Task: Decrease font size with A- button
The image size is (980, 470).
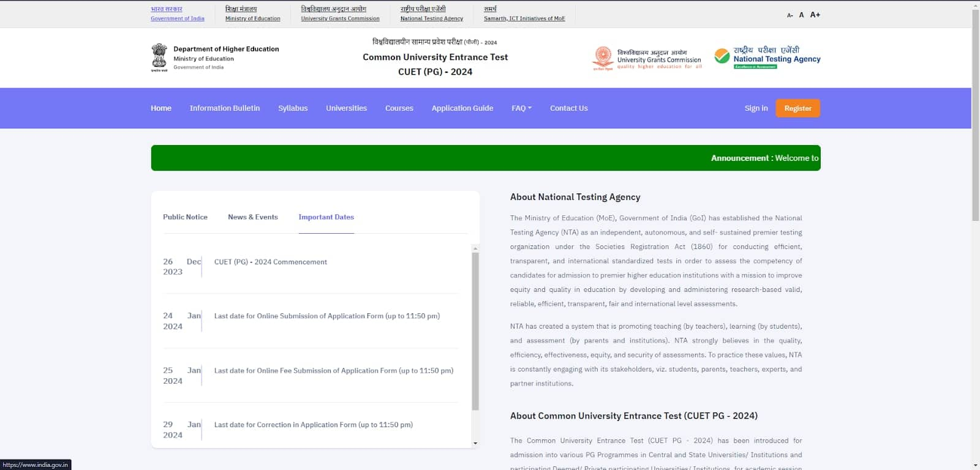Action: click(x=790, y=15)
